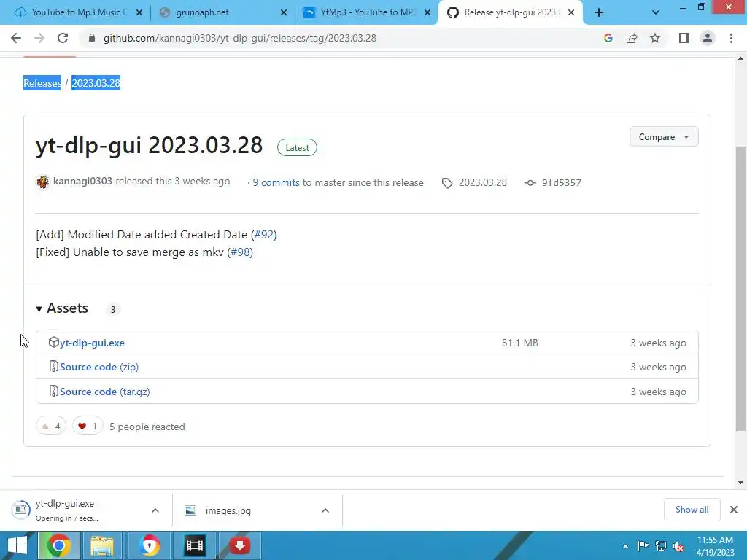Open the browser side panel
Screen dimensions: 747x560
coord(684,38)
